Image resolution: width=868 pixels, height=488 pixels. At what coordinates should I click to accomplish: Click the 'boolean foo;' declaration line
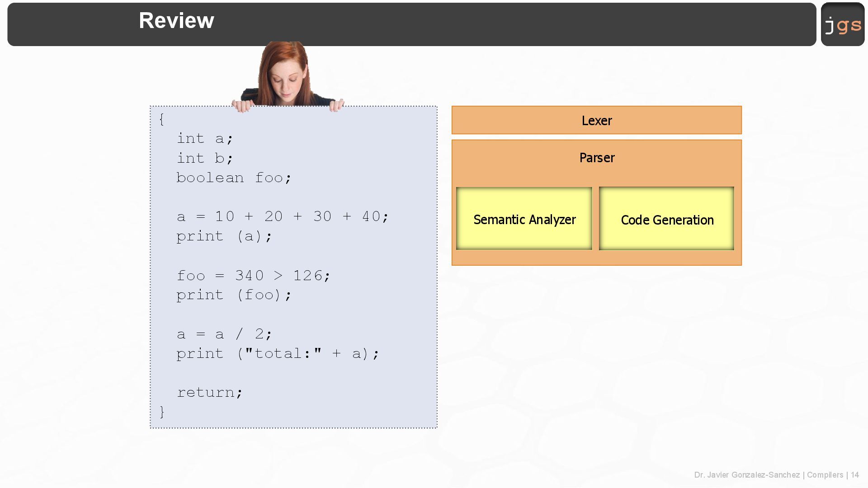234,178
